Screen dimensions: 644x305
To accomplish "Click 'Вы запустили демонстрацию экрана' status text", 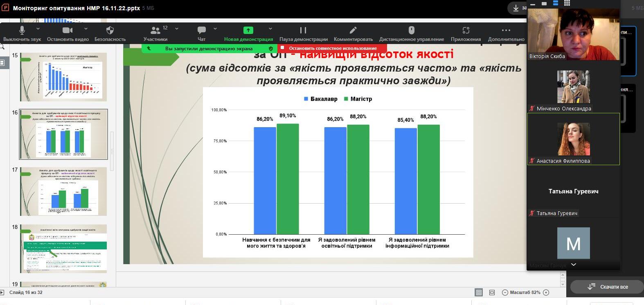I will pyautogui.click(x=209, y=48).
